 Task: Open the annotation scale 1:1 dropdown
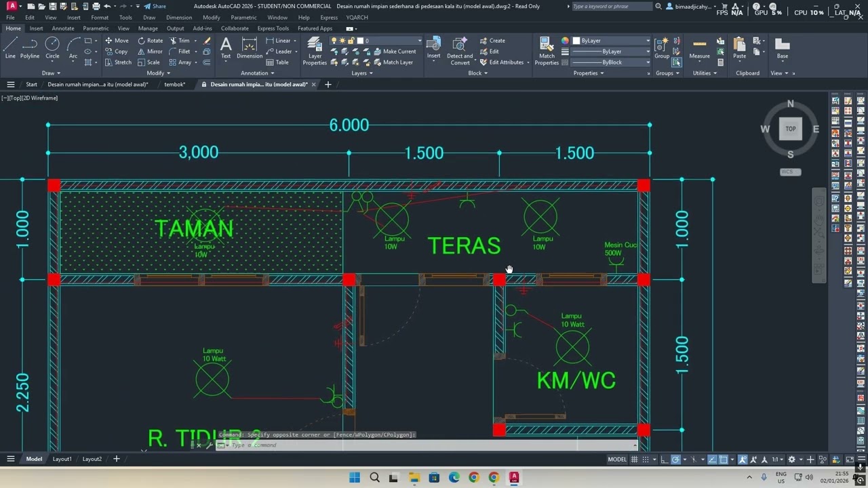click(x=777, y=460)
